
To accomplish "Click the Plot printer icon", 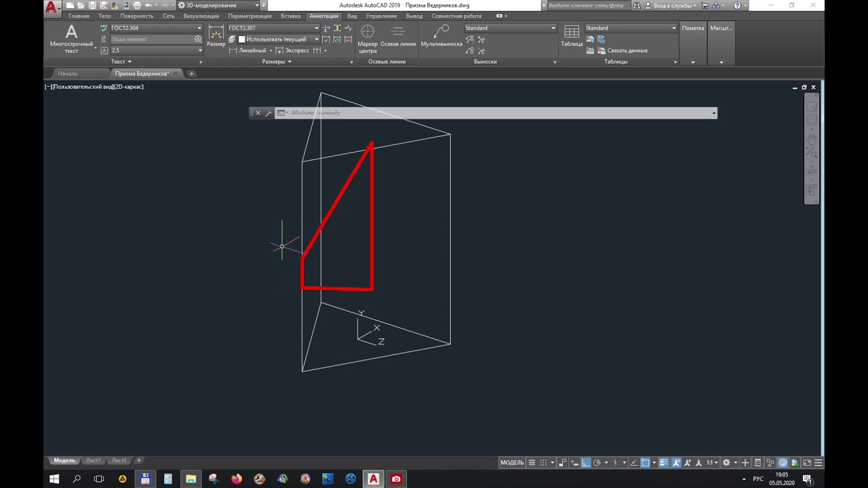I will click(137, 5).
